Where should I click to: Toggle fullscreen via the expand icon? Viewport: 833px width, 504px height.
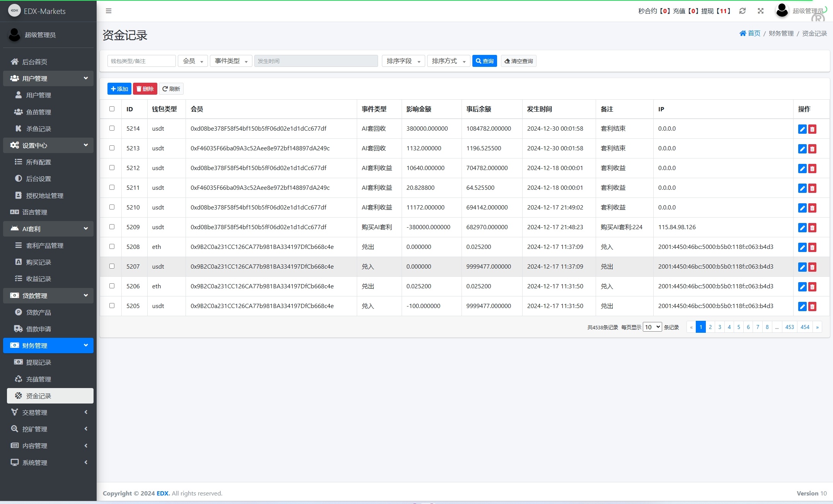pos(760,11)
